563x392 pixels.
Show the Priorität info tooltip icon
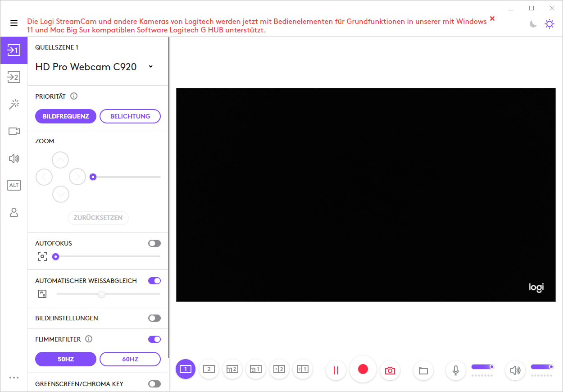tap(74, 96)
